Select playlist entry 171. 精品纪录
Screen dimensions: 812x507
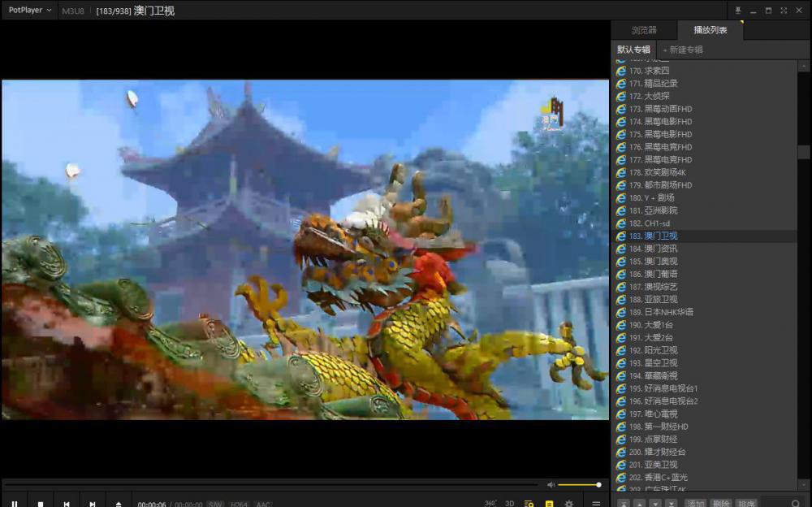(x=706, y=83)
